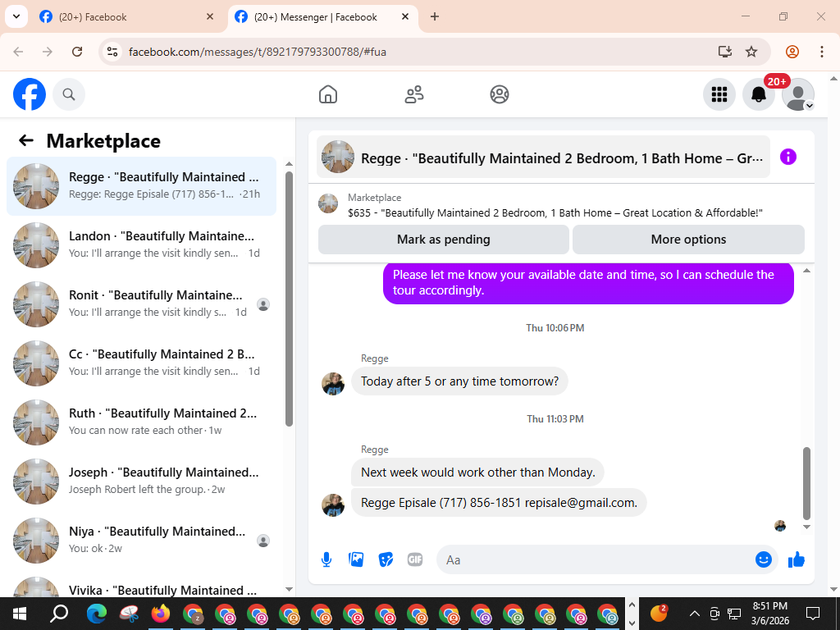The width and height of the screenshot is (840, 630).
Task: Click the address bar URL
Action: coord(258,52)
